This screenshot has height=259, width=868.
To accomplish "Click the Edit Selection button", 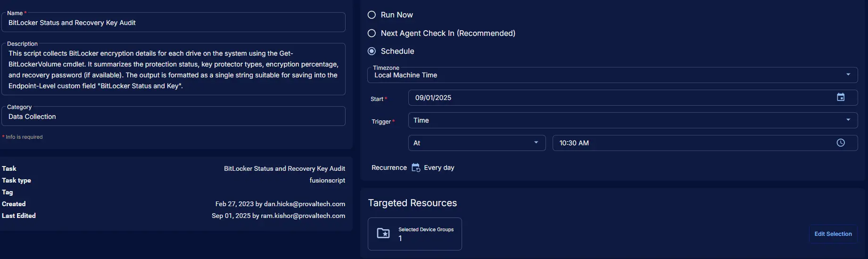I will [x=833, y=234].
